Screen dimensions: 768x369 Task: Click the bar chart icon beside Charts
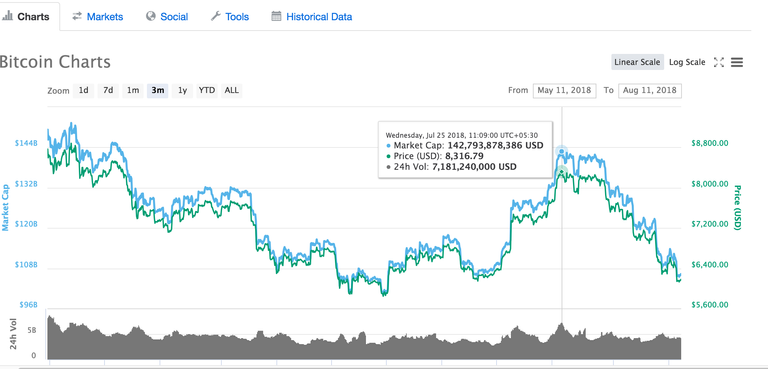pos(7,17)
